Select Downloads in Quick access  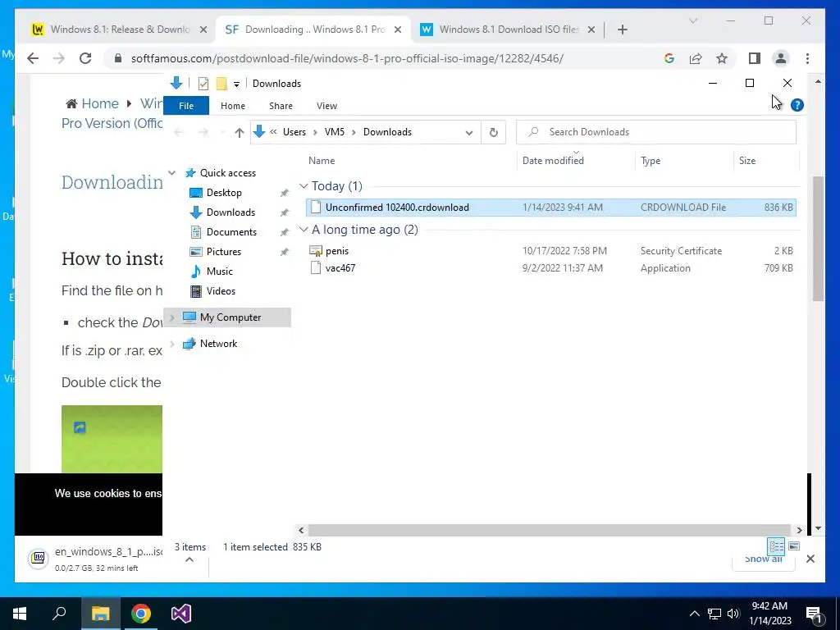(x=231, y=212)
